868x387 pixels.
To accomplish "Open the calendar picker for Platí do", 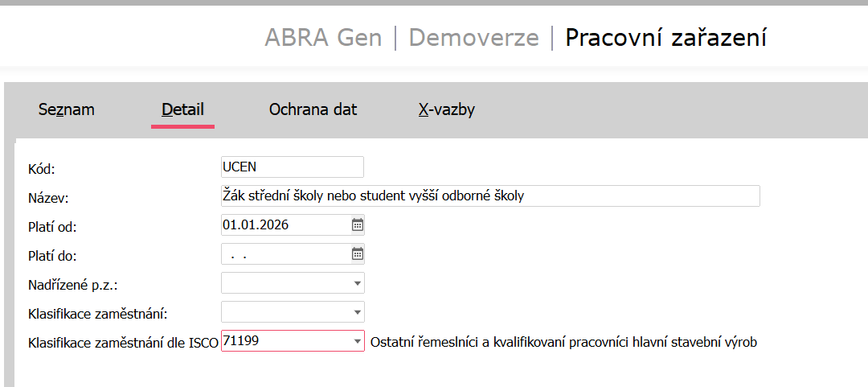I will click(358, 254).
